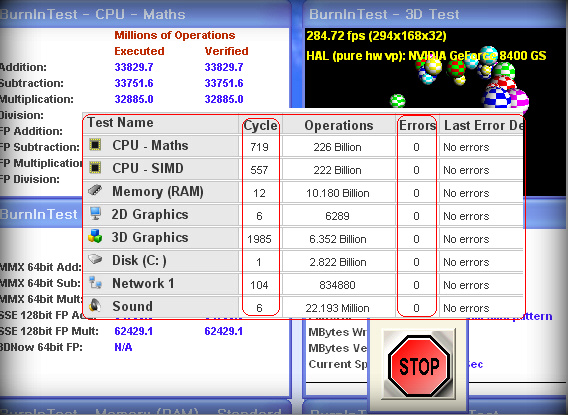
Task: Click the 222 Billion operations cell
Action: (338, 170)
